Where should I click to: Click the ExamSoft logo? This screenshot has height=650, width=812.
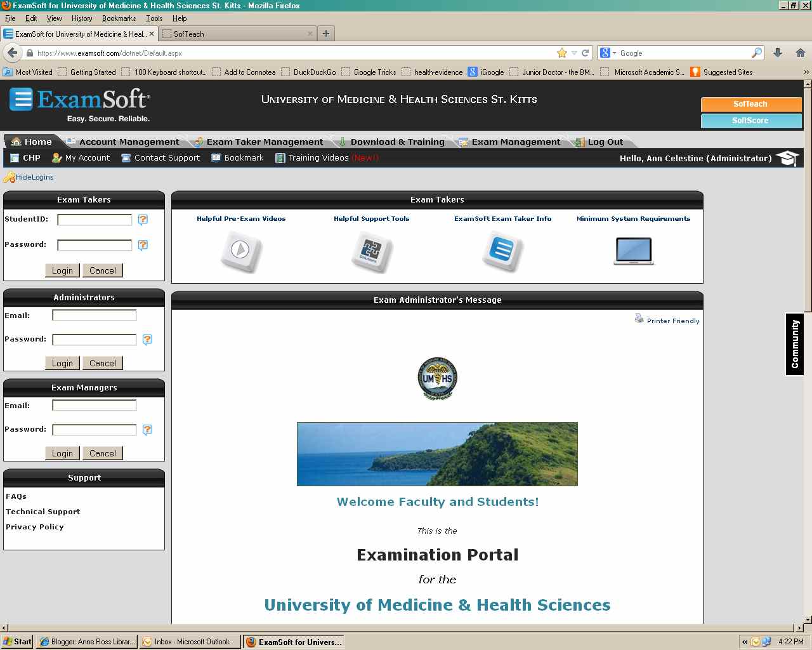point(80,105)
